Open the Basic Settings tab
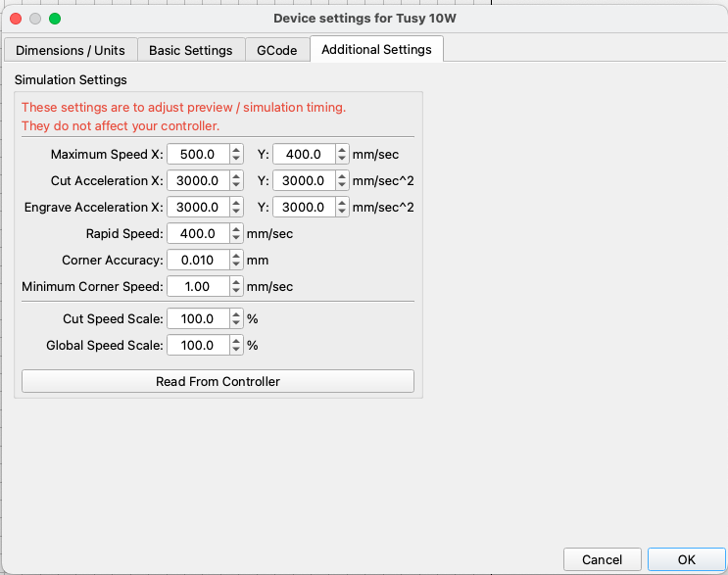Screen dimensions: 728x575 tap(190, 50)
